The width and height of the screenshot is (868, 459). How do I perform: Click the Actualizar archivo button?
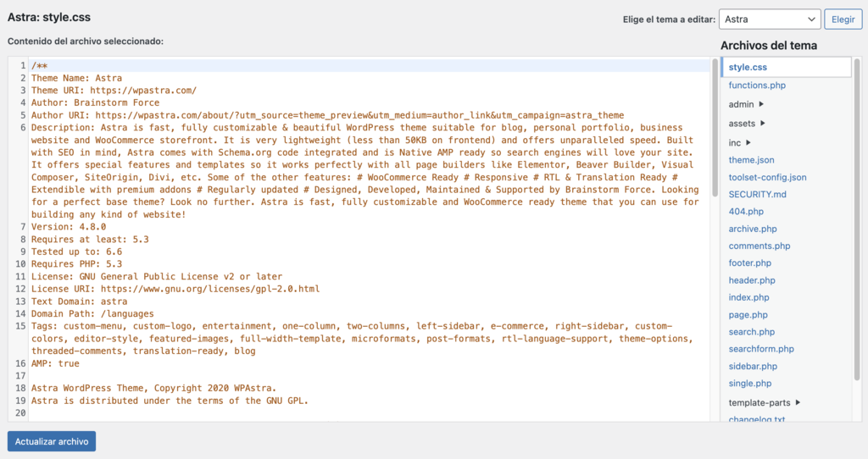tap(52, 441)
